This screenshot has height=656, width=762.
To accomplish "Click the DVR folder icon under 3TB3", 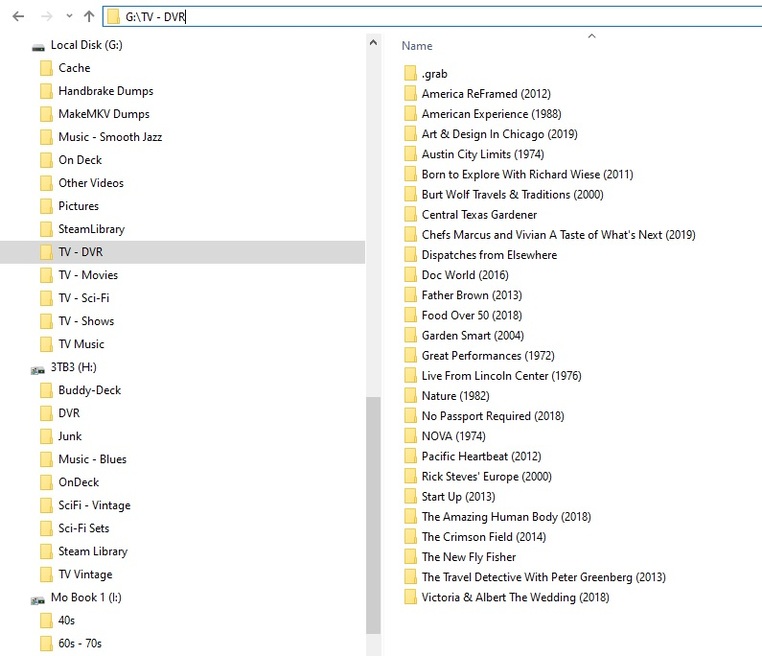I will (46, 413).
